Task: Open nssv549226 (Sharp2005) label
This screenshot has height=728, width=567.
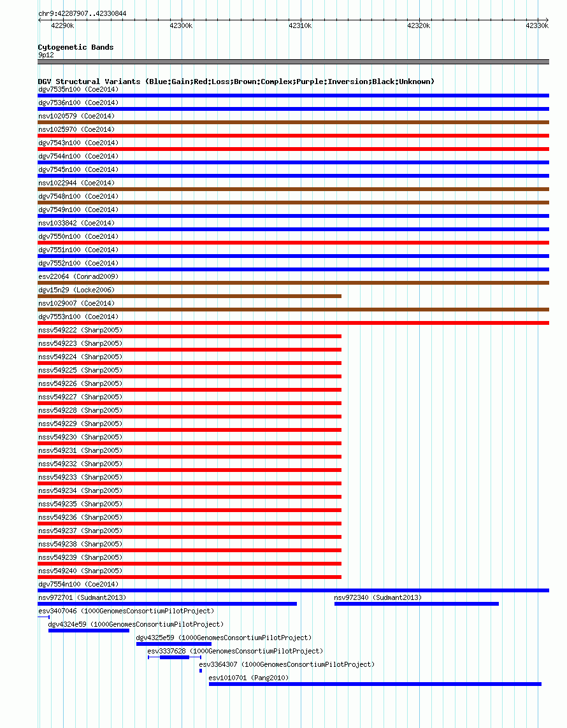Action: pos(80,383)
